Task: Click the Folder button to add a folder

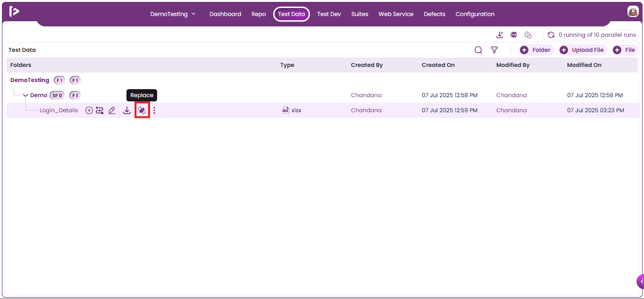Action: tap(536, 50)
